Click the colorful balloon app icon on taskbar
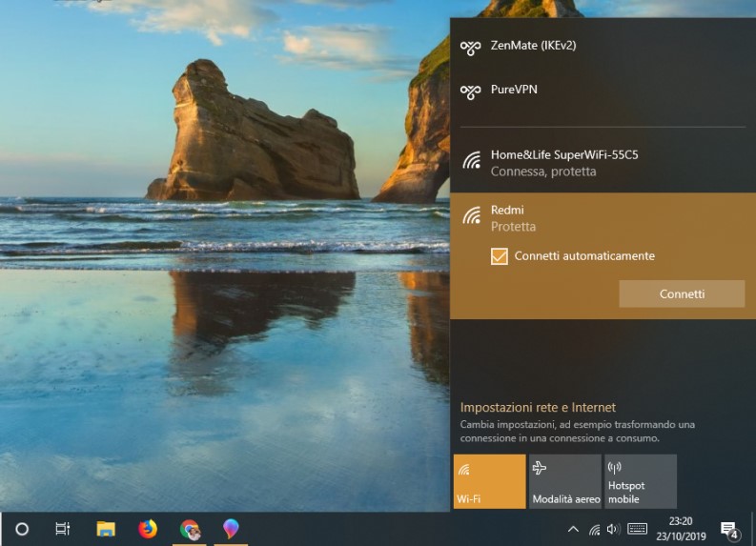Viewport: 756px width, 546px height. [231, 529]
